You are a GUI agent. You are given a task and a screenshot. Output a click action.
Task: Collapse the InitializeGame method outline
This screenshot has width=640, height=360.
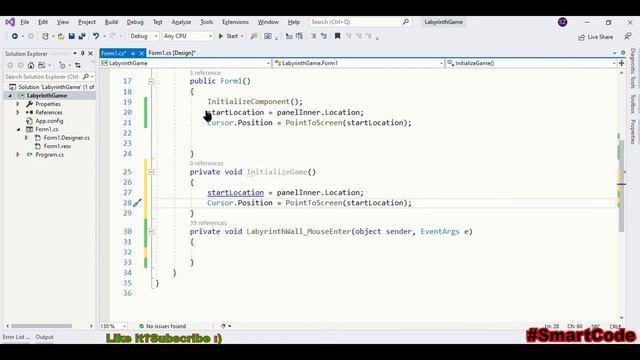tap(151, 172)
